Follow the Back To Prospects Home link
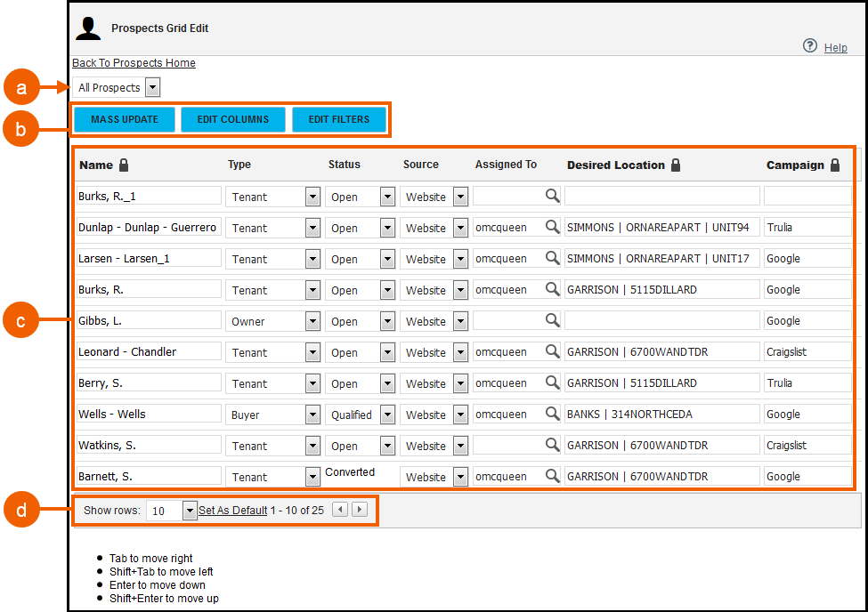The width and height of the screenshot is (868, 612). pos(134,63)
